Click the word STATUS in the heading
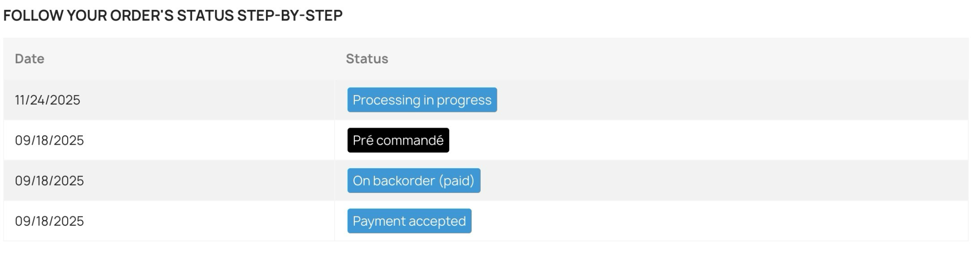The width and height of the screenshot is (980, 262). (x=205, y=15)
